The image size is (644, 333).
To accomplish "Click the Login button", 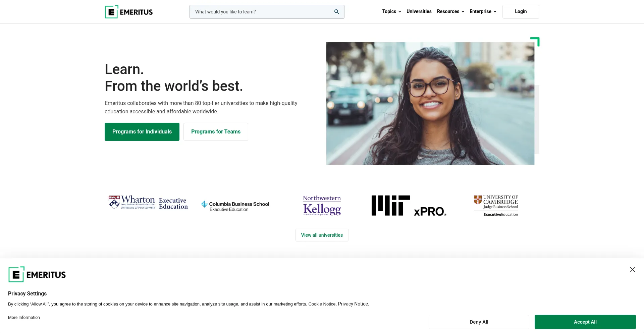I will click(521, 11).
